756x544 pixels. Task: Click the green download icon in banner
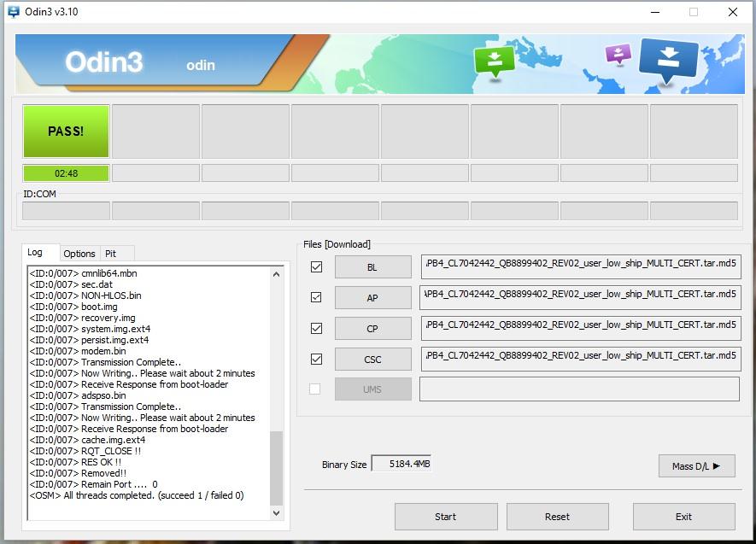(x=495, y=60)
